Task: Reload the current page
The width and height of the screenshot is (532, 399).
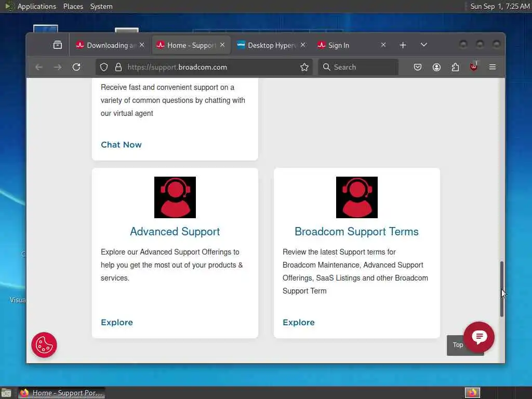Action: (76, 67)
